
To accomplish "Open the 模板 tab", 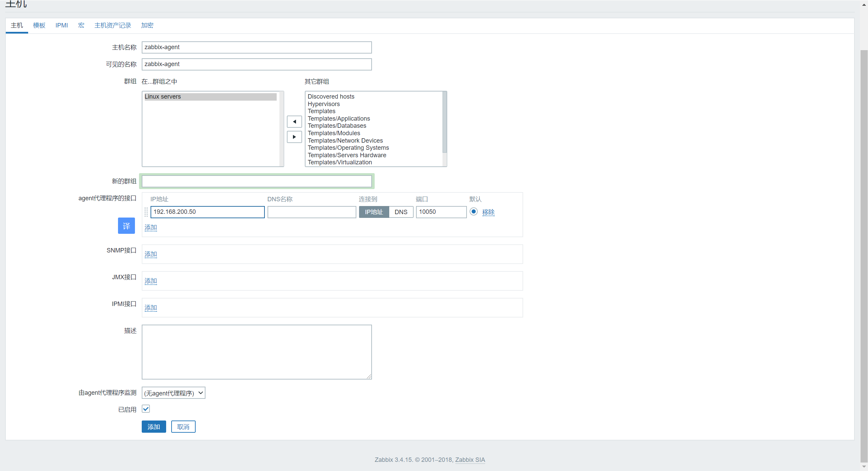I will pos(39,25).
